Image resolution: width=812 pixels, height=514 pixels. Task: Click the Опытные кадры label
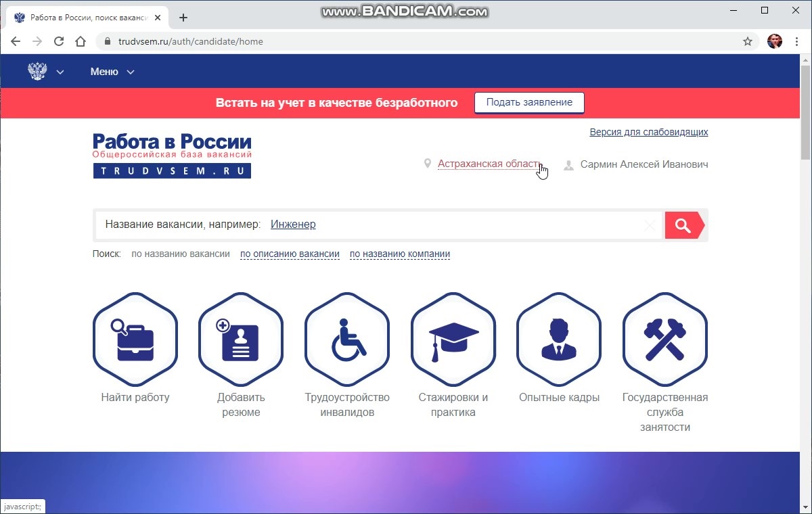click(x=560, y=398)
